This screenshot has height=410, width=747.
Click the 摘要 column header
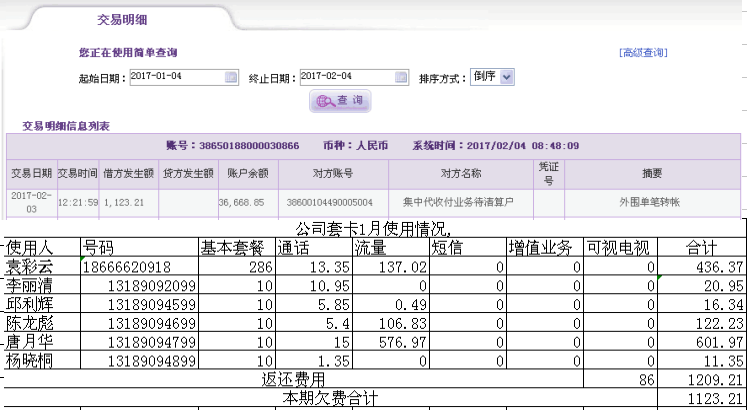[x=652, y=173]
